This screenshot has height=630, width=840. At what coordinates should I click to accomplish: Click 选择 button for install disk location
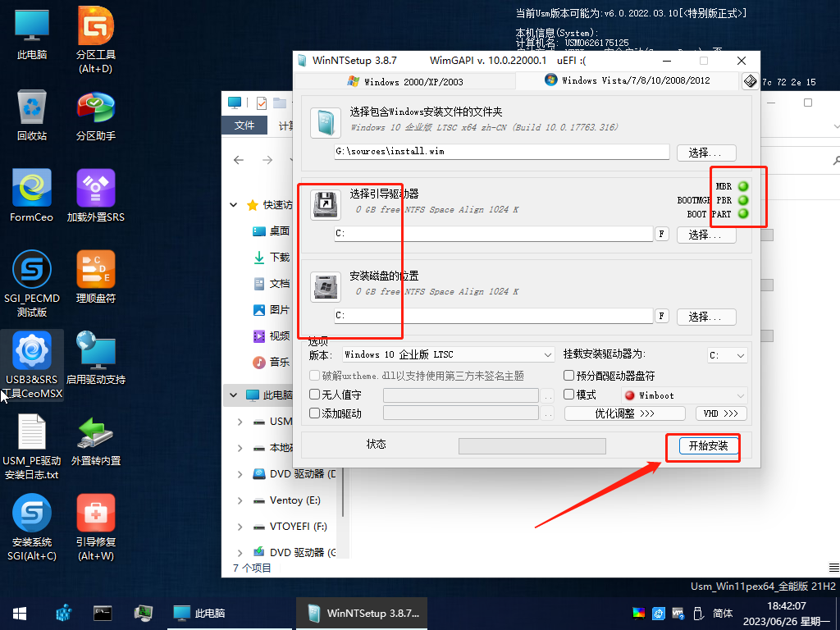tap(706, 317)
